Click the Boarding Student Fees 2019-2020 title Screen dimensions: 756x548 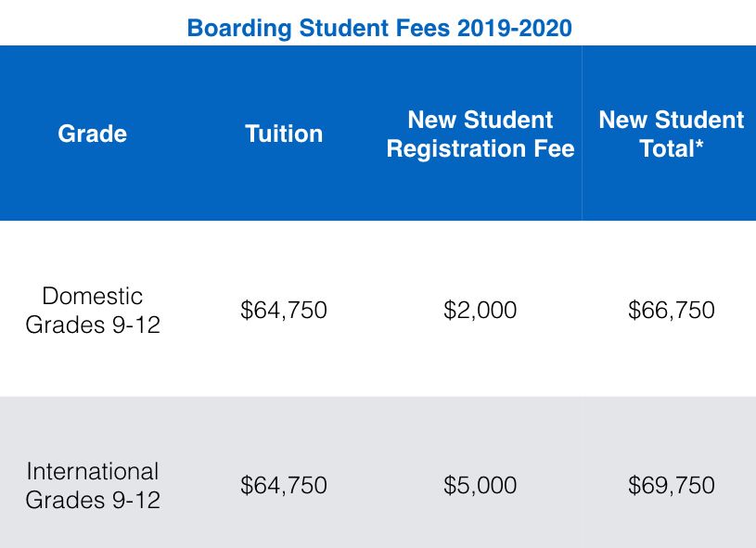pos(378,28)
